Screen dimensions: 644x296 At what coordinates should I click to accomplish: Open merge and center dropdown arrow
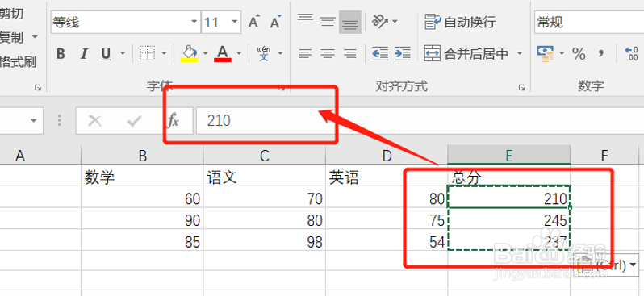point(520,53)
